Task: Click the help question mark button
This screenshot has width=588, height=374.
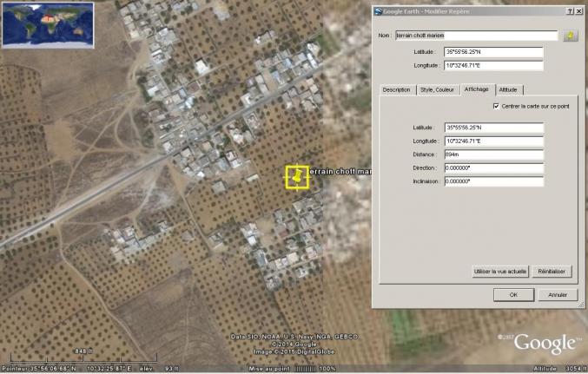Action: click(569, 11)
